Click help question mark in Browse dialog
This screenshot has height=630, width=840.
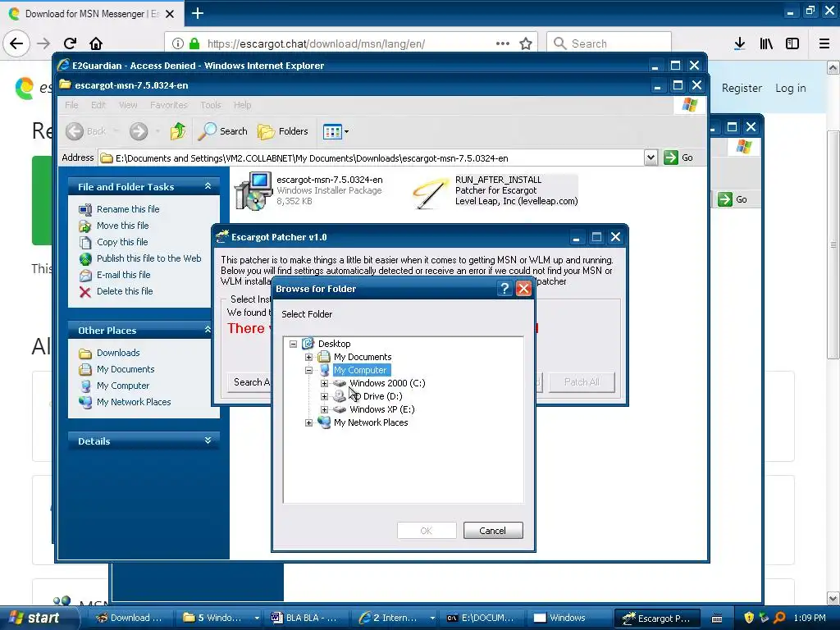(504, 289)
